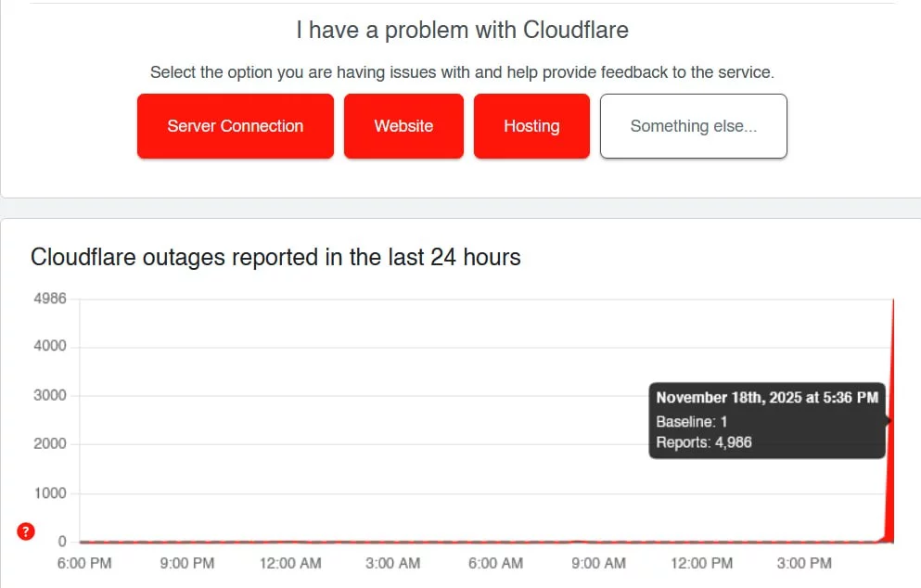This screenshot has height=588, width=921.
Task: Click the November 18th tooltip date
Action: click(767, 397)
